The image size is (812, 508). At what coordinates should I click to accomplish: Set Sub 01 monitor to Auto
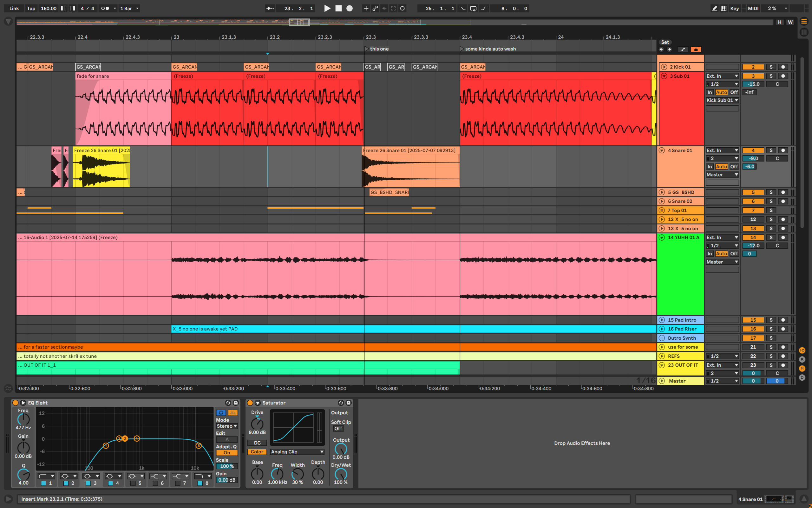[x=721, y=92]
